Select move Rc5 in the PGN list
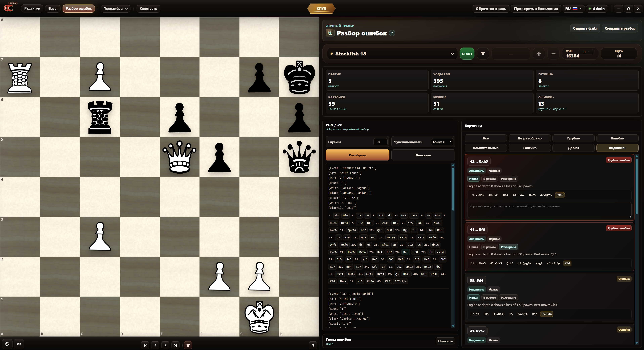The height and width of the screenshot is (350, 644). tap(405, 252)
